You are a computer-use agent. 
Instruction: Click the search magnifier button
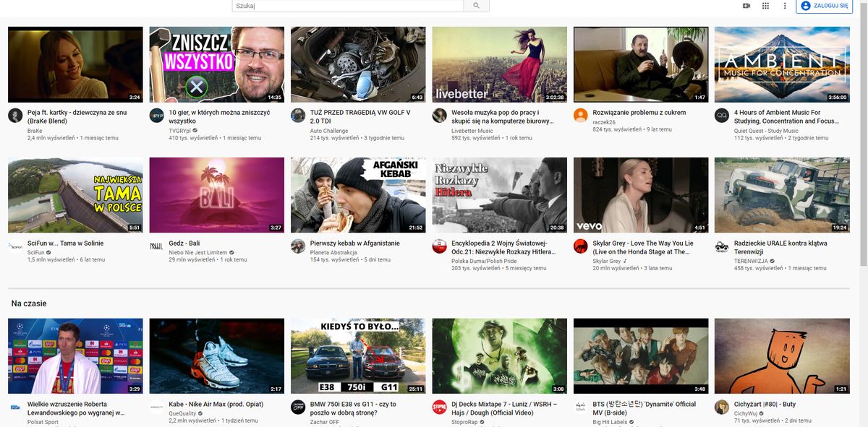click(x=476, y=6)
